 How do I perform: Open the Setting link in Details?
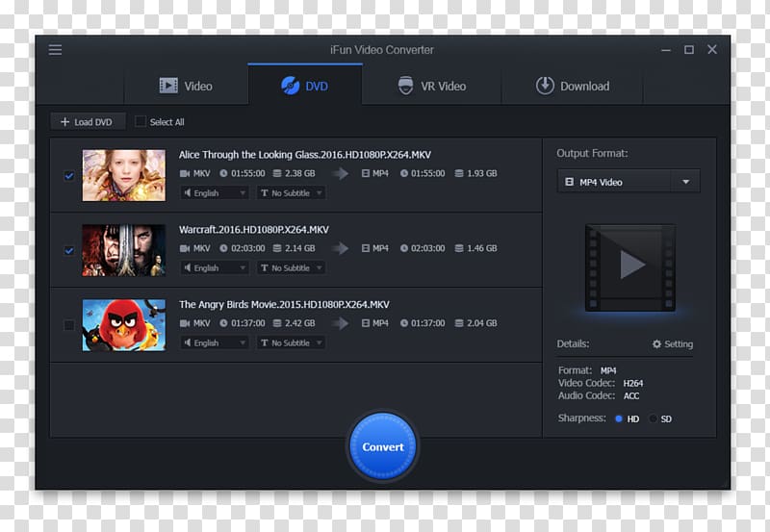(x=672, y=344)
